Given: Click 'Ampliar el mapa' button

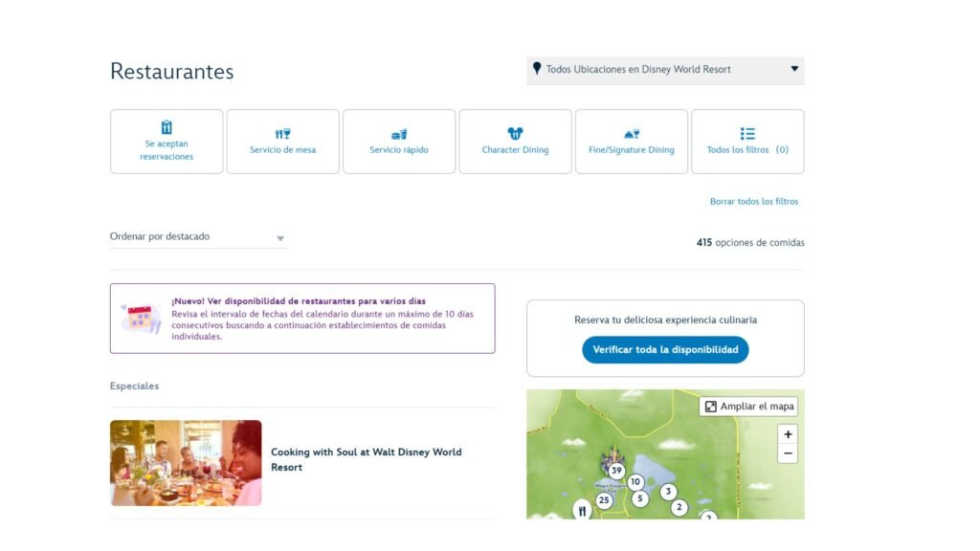Looking at the screenshot, I should click(750, 407).
